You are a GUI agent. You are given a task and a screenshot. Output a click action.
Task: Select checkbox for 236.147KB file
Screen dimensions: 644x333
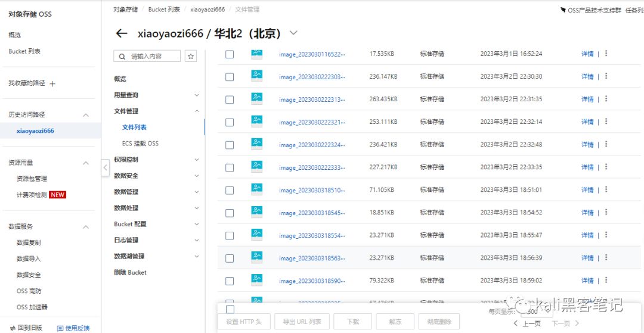pos(230,77)
